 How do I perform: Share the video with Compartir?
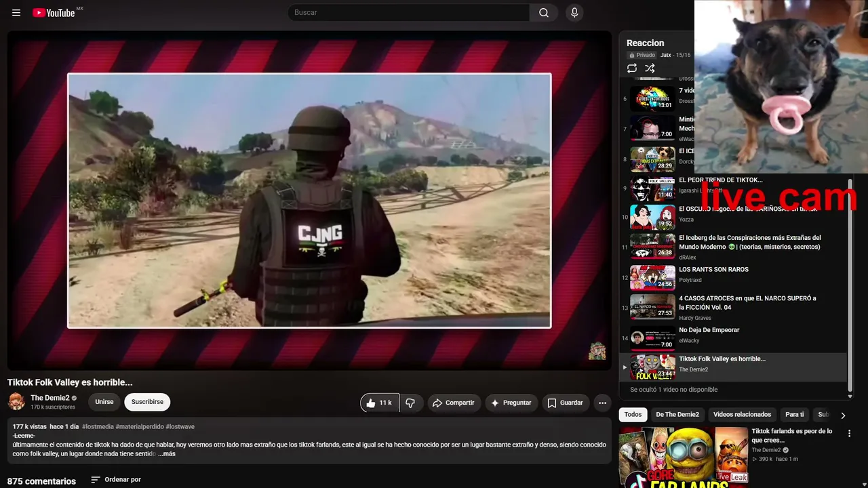[x=453, y=403]
